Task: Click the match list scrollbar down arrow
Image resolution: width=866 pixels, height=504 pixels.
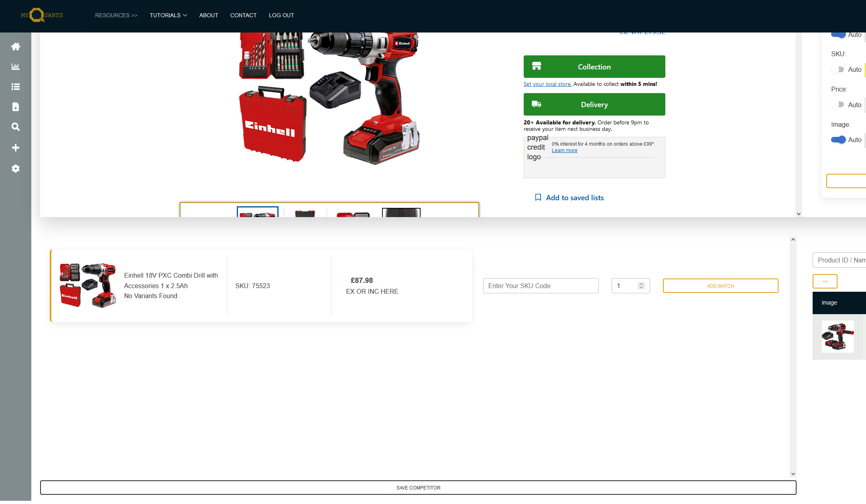Action: pos(793,474)
